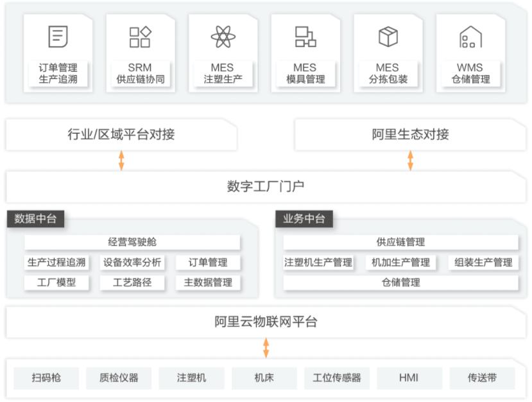Select the 主数据管理 item

point(208,283)
